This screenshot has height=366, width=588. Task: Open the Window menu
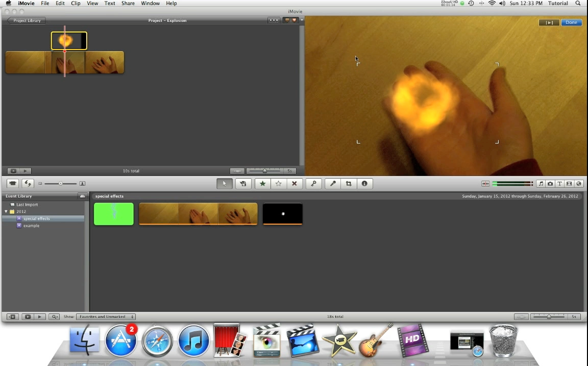[x=150, y=4]
